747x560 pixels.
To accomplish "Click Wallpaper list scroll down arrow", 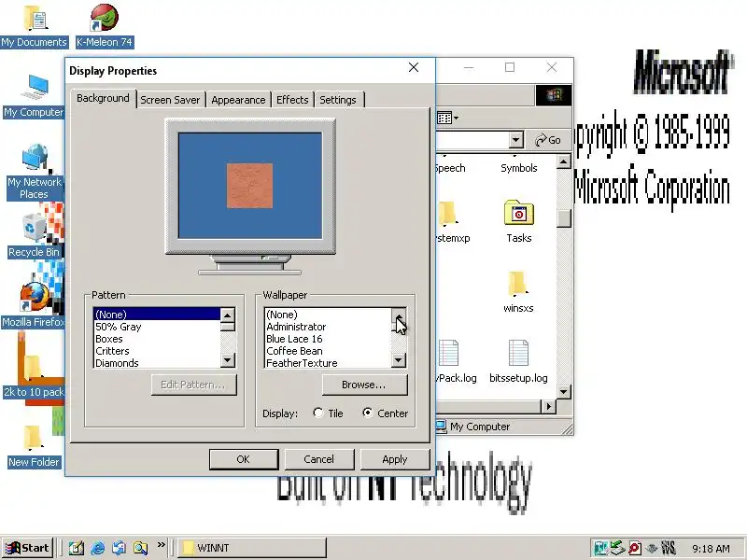I will [399, 360].
